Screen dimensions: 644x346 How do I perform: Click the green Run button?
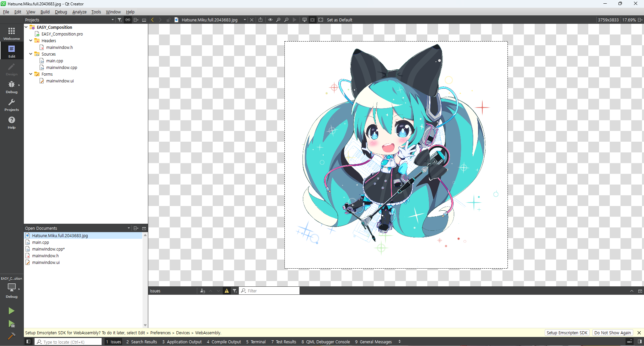(11, 311)
